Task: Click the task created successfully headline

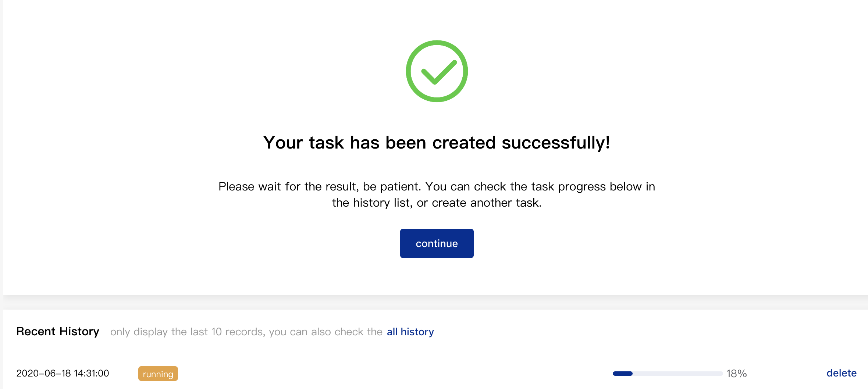Action: (437, 143)
